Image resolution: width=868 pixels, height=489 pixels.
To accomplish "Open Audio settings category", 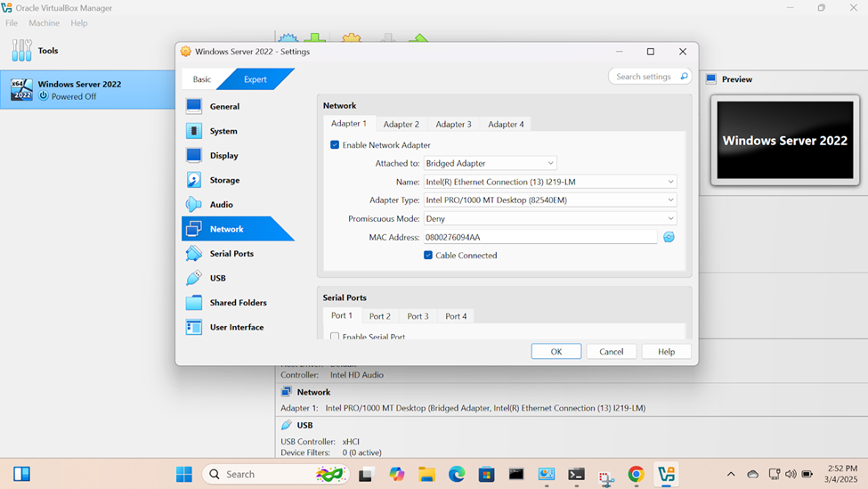I will pos(238,204).
